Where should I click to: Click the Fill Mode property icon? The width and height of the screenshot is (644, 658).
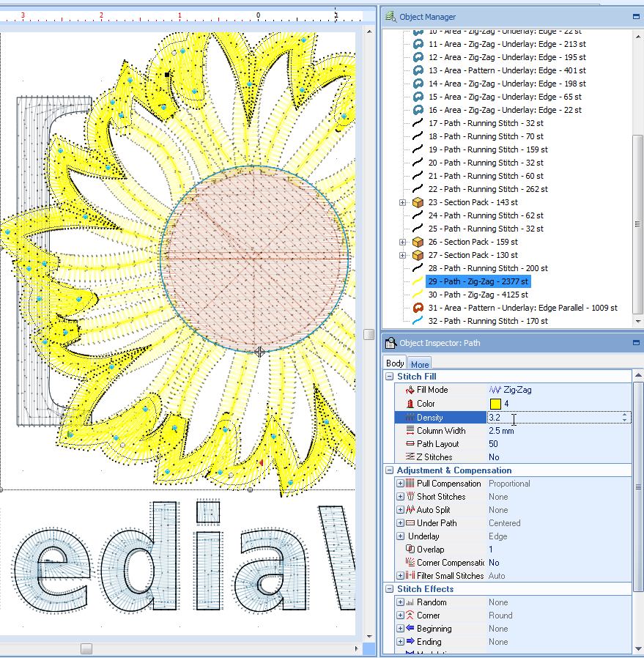[410, 390]
